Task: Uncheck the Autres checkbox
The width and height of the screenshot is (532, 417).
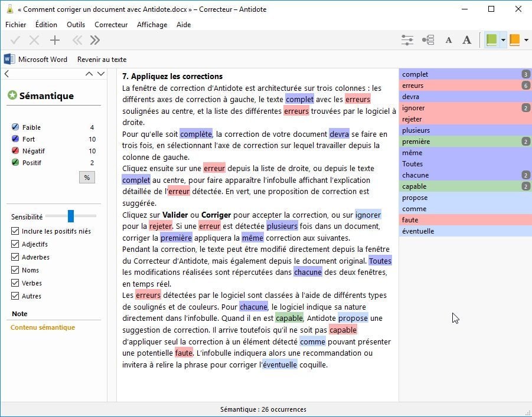Action: point(15,295)
